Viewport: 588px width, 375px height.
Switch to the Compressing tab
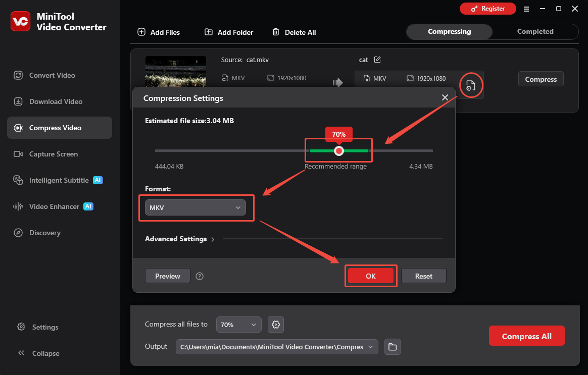[x=449, y=31]
